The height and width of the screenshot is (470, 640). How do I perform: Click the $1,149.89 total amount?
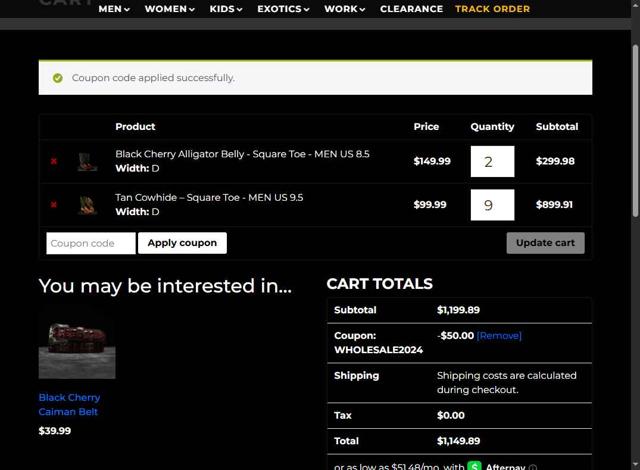point(458,441)
